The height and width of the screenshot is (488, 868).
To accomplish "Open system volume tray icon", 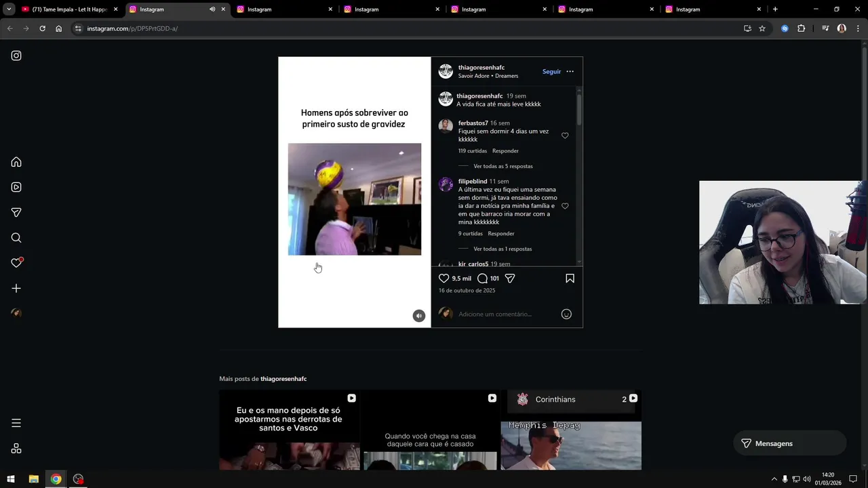I will [x=807, y=479].
